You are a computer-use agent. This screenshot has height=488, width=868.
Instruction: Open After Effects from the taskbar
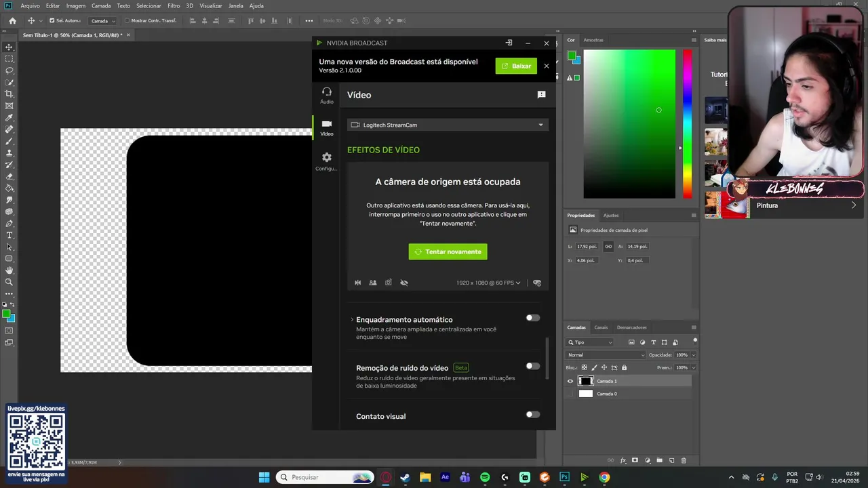coord(445,477)
